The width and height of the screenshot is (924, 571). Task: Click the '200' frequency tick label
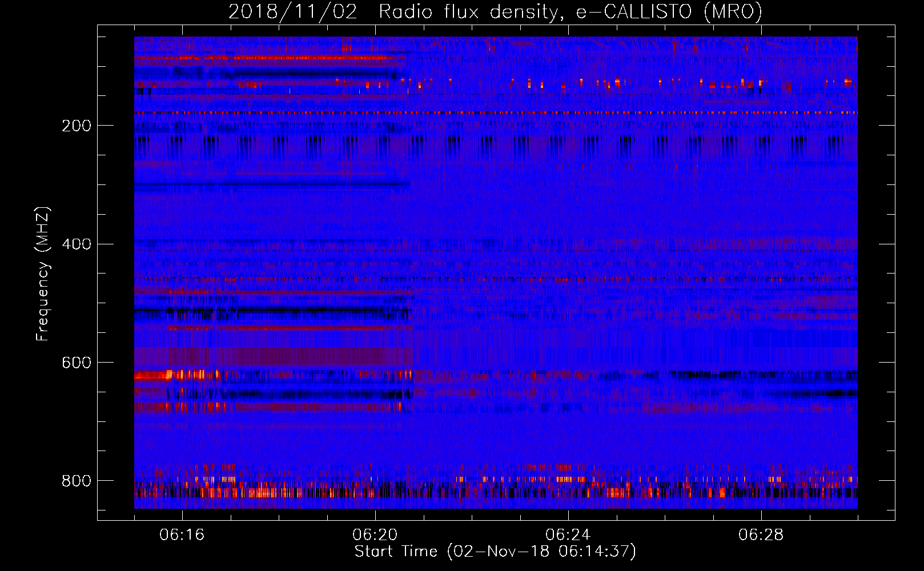77,126
